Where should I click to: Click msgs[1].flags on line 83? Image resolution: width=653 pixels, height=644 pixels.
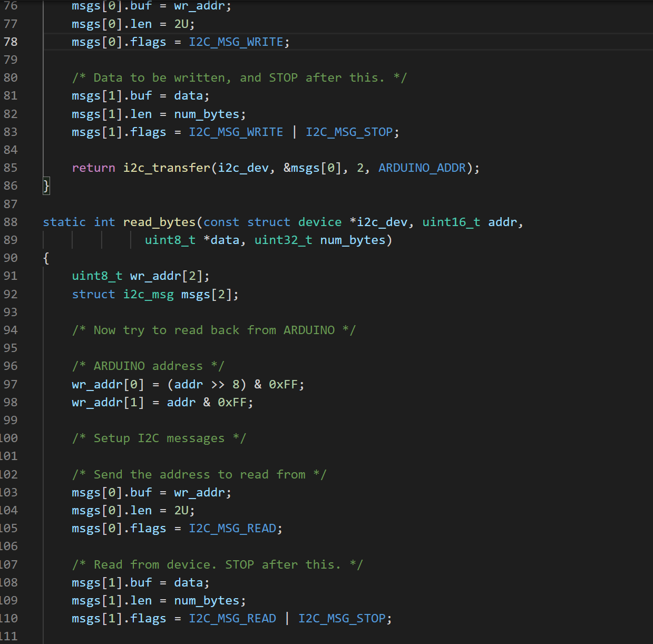pos(119,132)
